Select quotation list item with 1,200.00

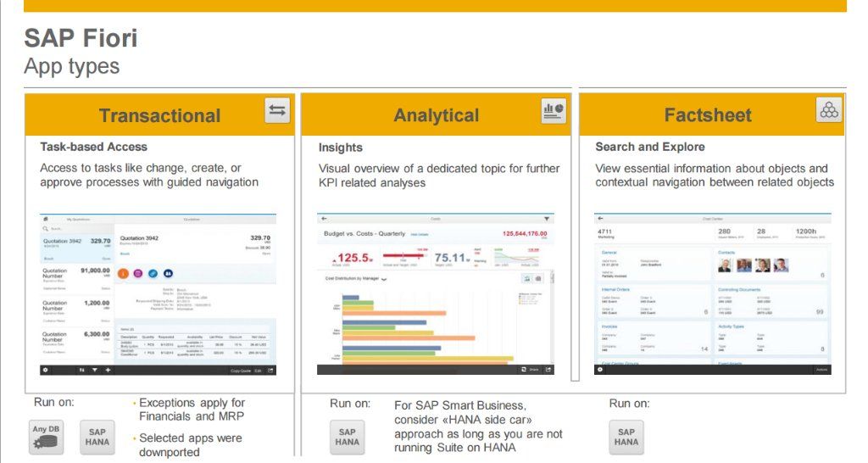(77, 310)
